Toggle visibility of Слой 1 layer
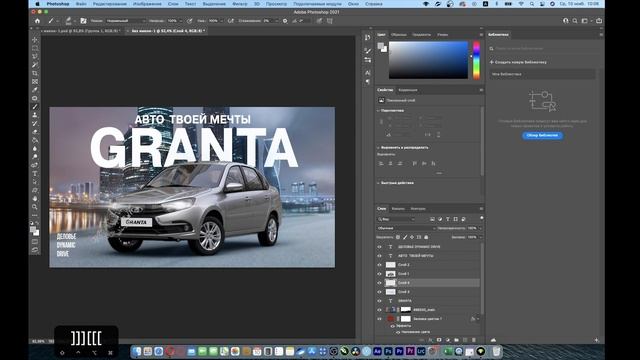640x360 pixels. tap(379, 274)
